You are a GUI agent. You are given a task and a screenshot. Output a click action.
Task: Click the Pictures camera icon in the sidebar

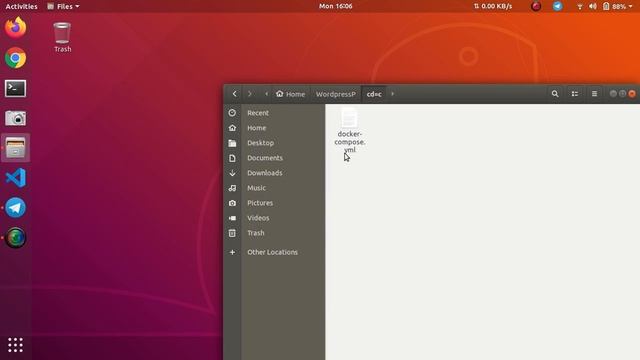[232, 203]
